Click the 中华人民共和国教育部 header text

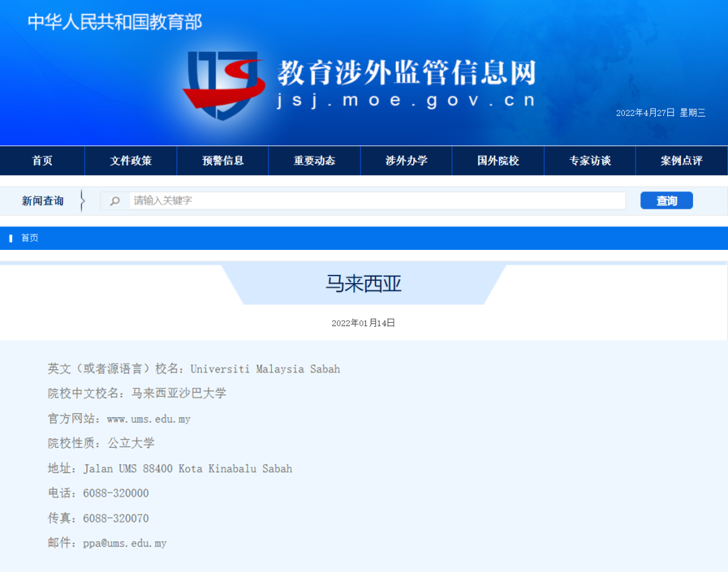(115, 22)
